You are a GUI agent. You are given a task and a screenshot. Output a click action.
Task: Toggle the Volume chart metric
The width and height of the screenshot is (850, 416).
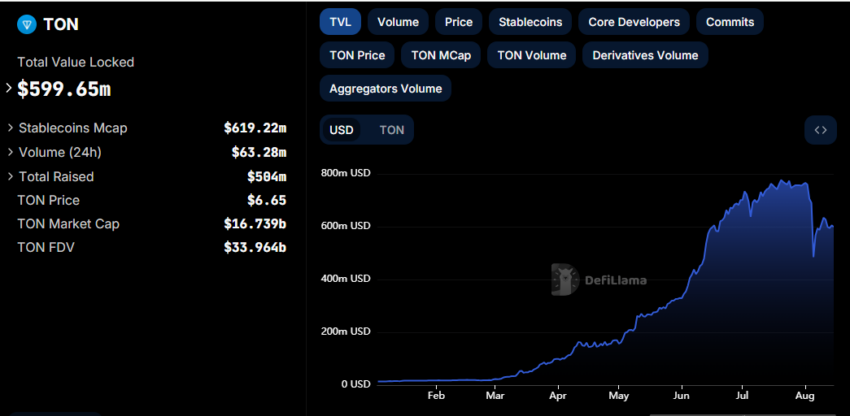[398, 22]
